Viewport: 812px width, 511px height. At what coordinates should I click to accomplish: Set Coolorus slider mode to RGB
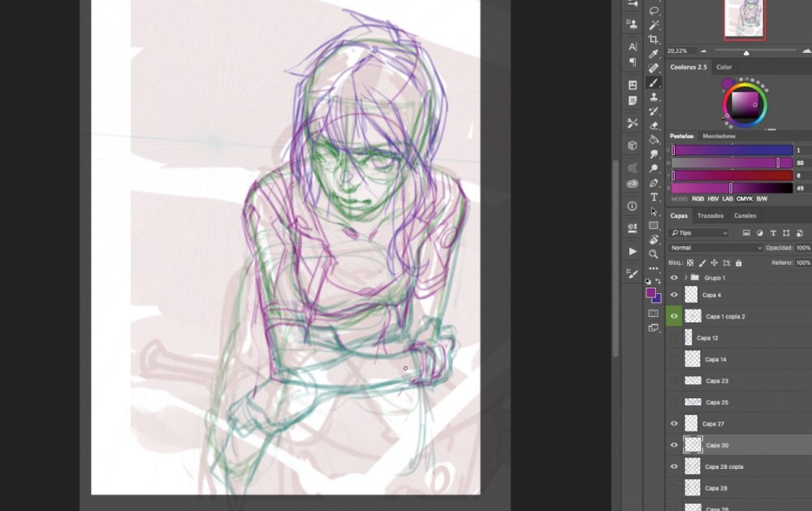click(698, 199)
